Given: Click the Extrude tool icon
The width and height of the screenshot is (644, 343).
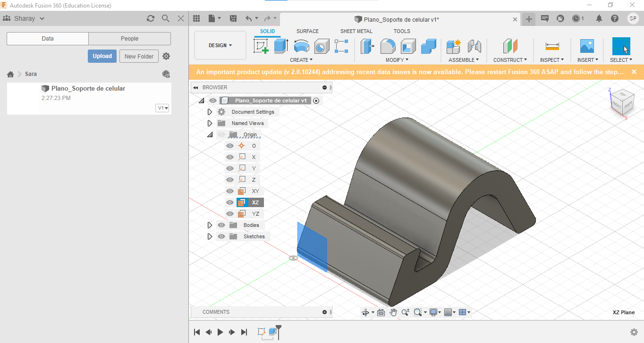Looking at the screenshot, I should pos(281,46).
